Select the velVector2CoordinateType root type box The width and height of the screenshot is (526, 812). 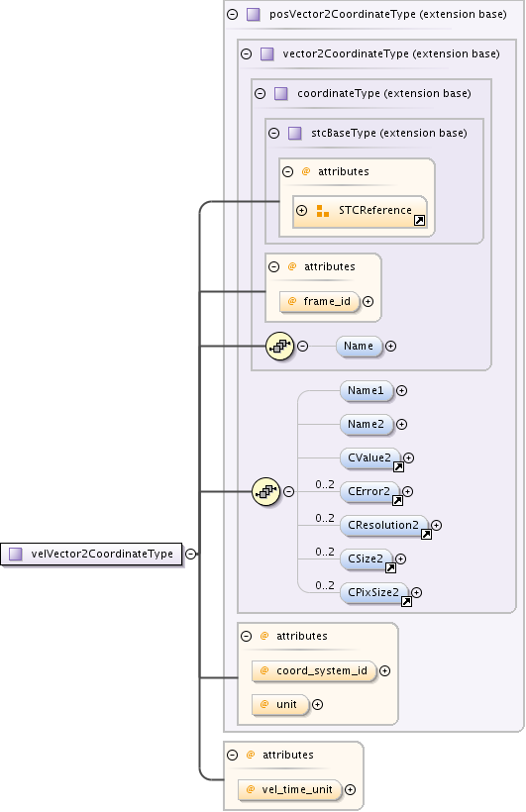pos(91,555)
